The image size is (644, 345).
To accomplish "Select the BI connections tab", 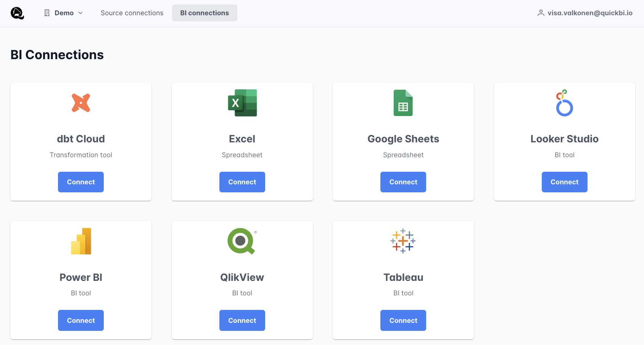I will [x=204, y=13].
